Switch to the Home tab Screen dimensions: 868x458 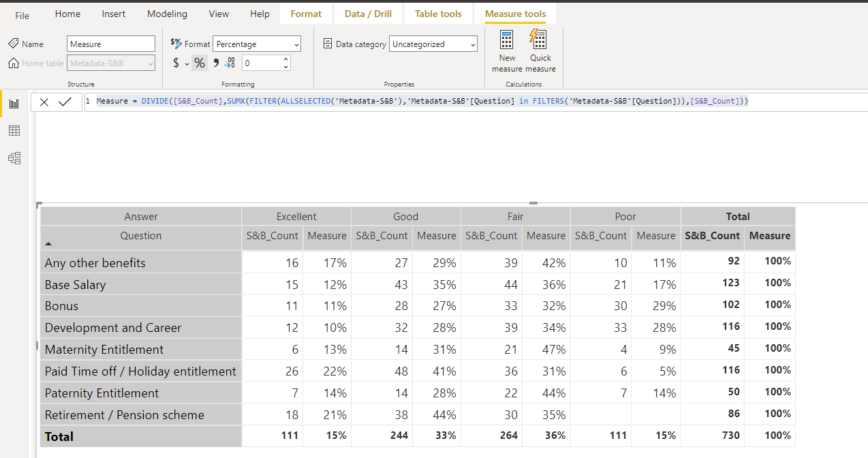click(x=67, y=14)
